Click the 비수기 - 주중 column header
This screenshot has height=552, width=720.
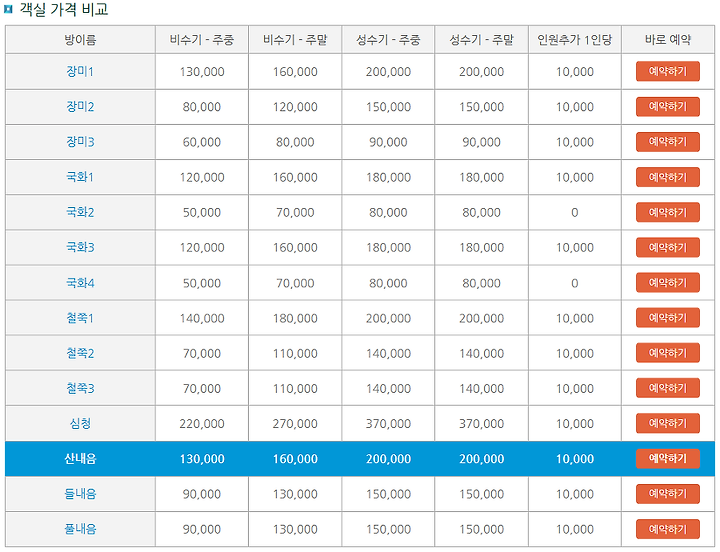202,40
